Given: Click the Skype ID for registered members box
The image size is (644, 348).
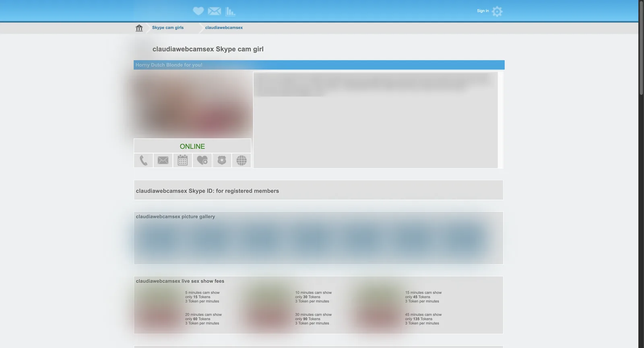Looking at the screenshot, I should click(318, 190).
